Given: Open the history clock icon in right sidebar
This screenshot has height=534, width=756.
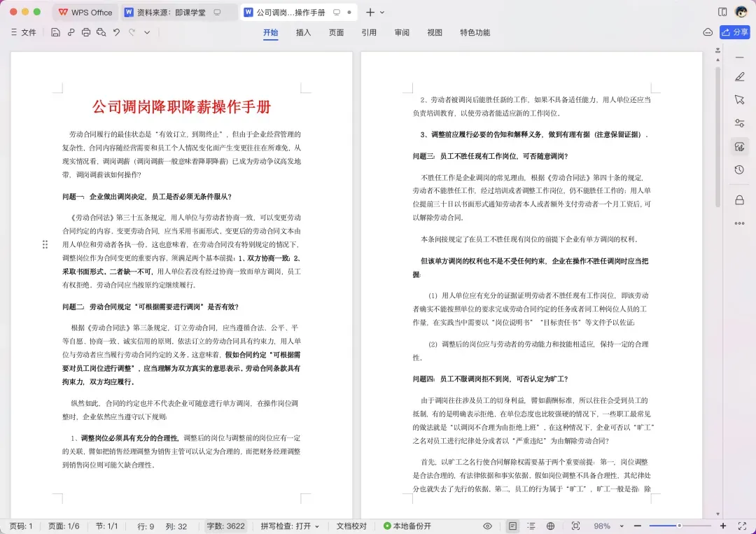Looking at the screenshot, I should point(740,169).
